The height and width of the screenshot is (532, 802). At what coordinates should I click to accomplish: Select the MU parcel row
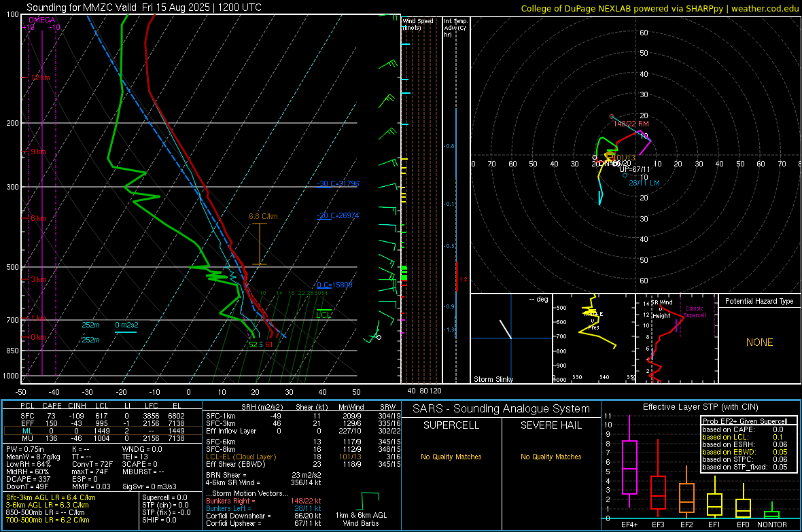click(102, 438)
